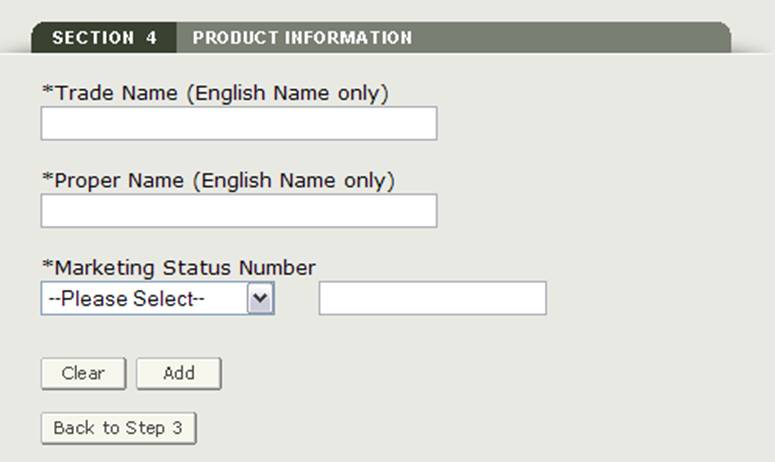Go back using Back to Step 3
The height and width of the screenshot is (462, 775).
click(x=118, y=428)
